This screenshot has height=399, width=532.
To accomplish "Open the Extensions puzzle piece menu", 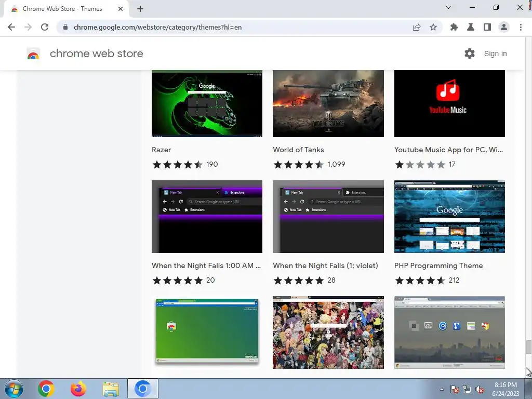I will 454,27.
